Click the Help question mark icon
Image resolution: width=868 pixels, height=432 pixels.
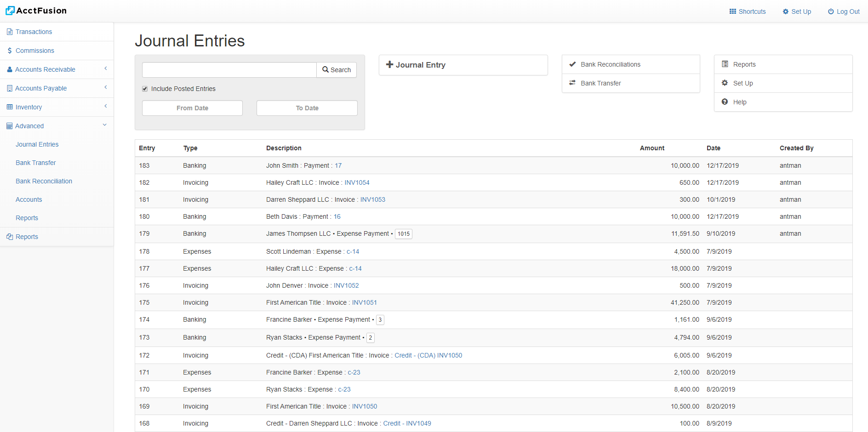725,102
